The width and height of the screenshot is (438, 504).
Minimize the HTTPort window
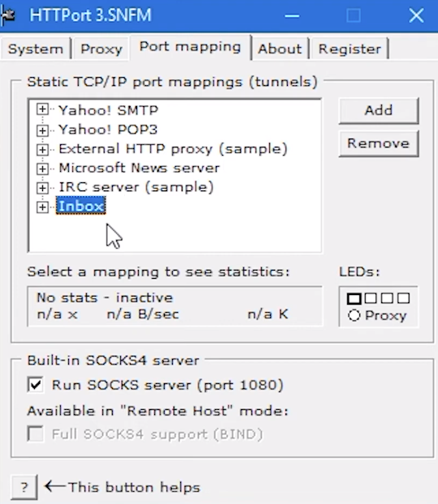tap(292, 15)
